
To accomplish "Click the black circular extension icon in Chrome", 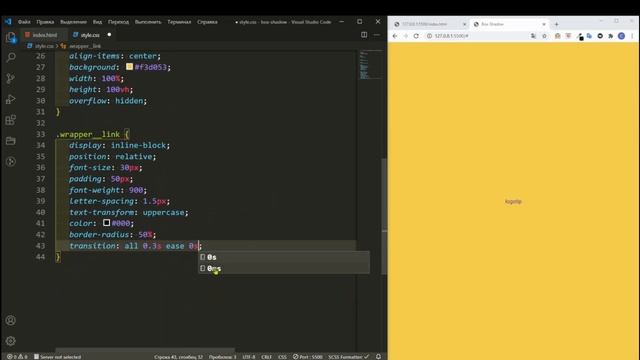I will click(600, 36).
